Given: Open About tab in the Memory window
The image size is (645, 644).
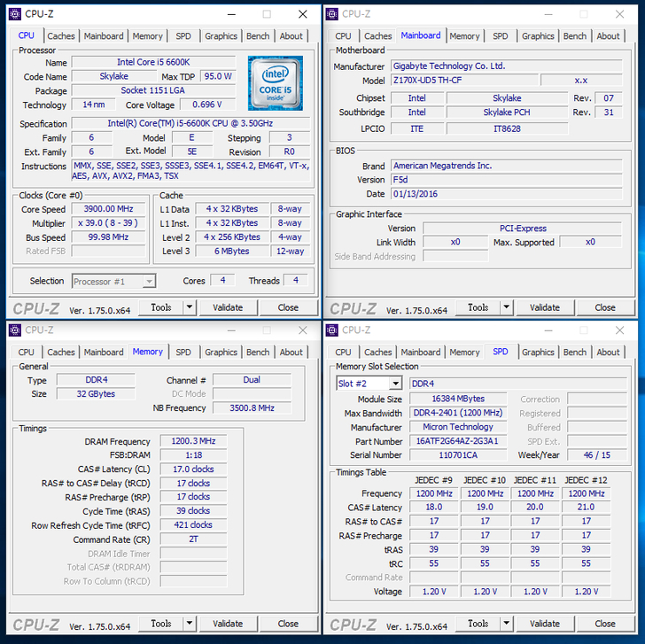Looking at the screenshot, I should pyautogui.click(x=291, y=353).
